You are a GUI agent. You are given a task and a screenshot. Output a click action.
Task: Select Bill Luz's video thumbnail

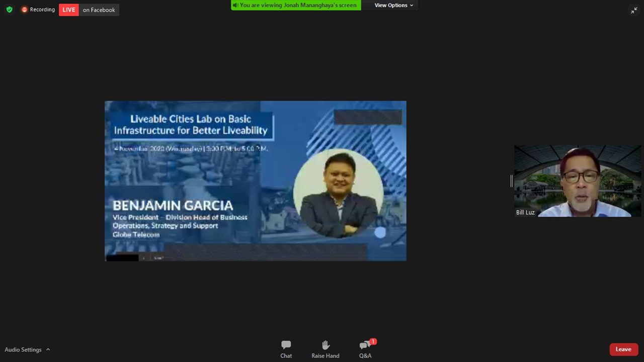click(577, 181)
